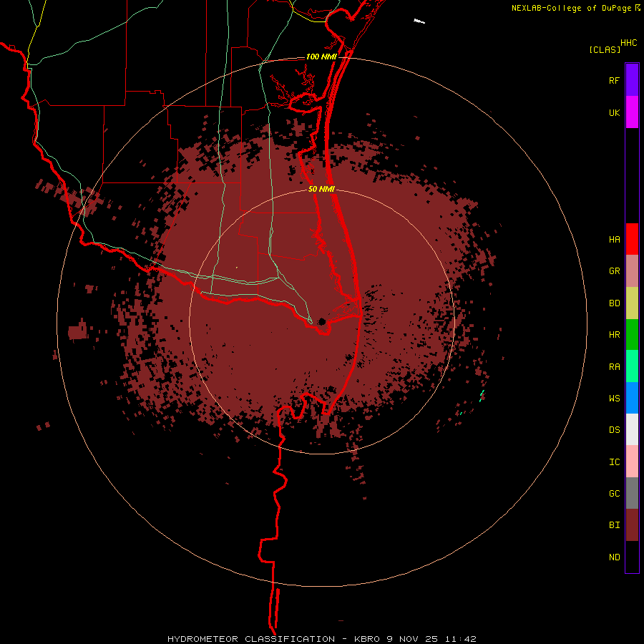Click the BD yellow legend swatch
The height and width of the screenshot is (644, 644).
[632, 303]
